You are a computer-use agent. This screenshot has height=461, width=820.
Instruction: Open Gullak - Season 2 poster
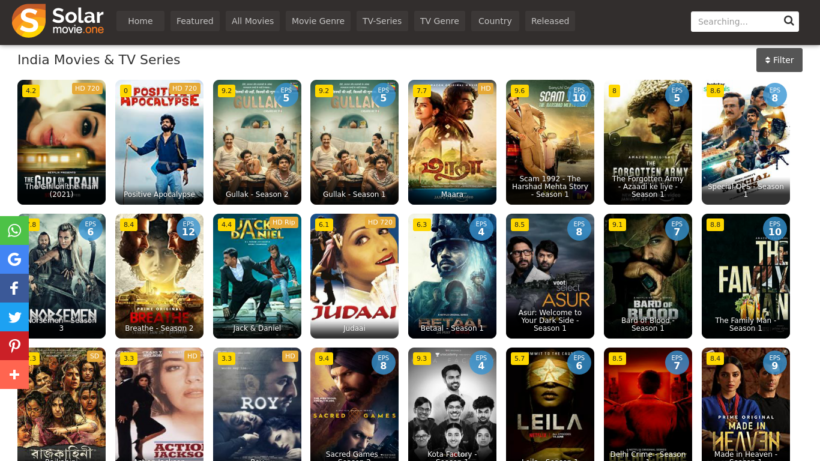click(257, 142)
